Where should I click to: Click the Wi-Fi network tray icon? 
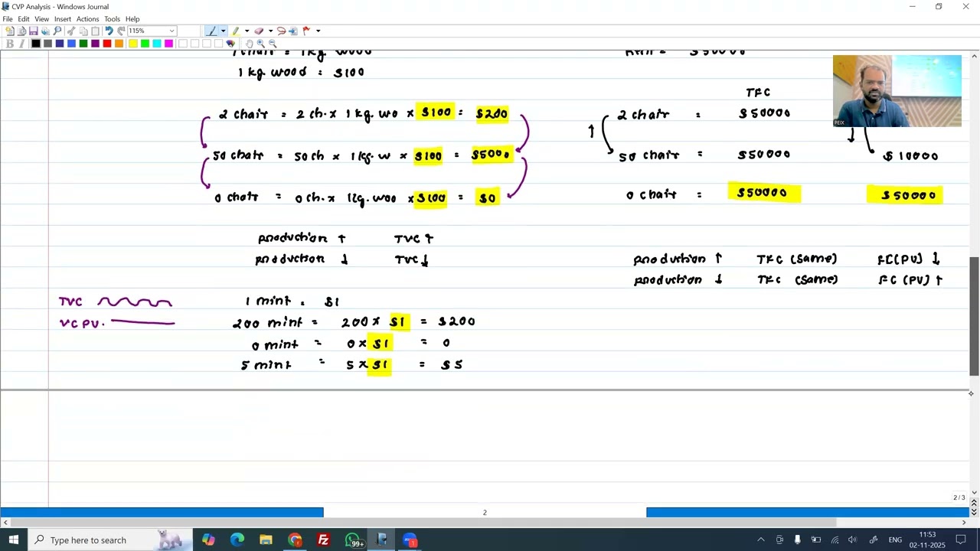click(834, 540)
